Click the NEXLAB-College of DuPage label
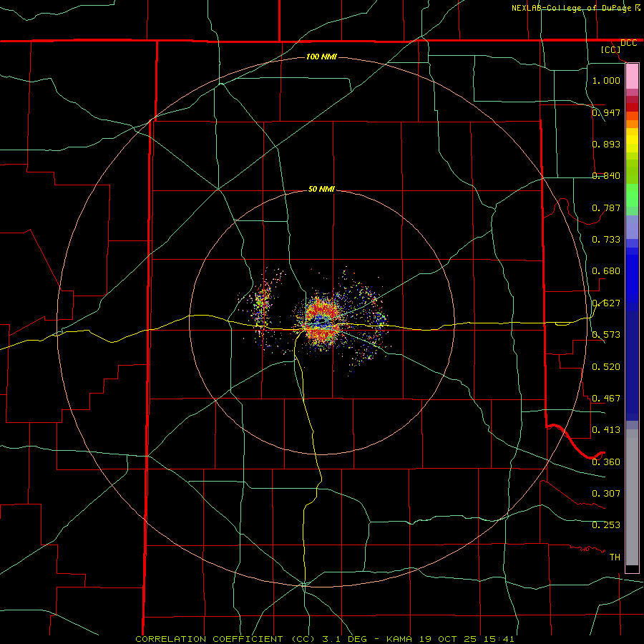This screenshot has width=644, height=644. 571,8
